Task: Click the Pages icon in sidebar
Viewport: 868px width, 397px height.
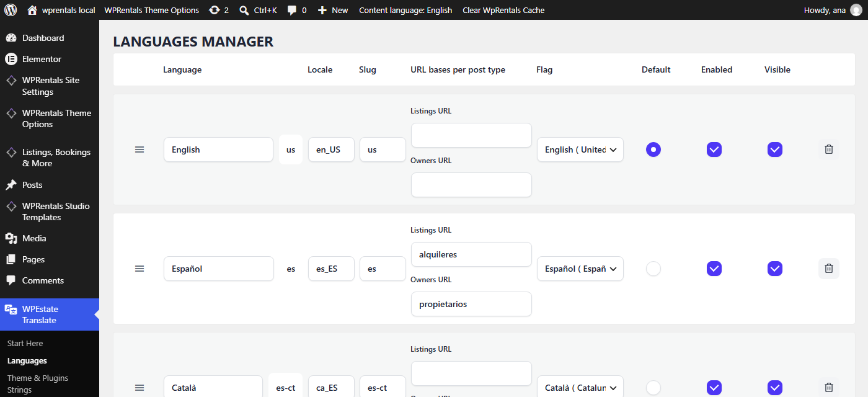Action: [11, 259]
